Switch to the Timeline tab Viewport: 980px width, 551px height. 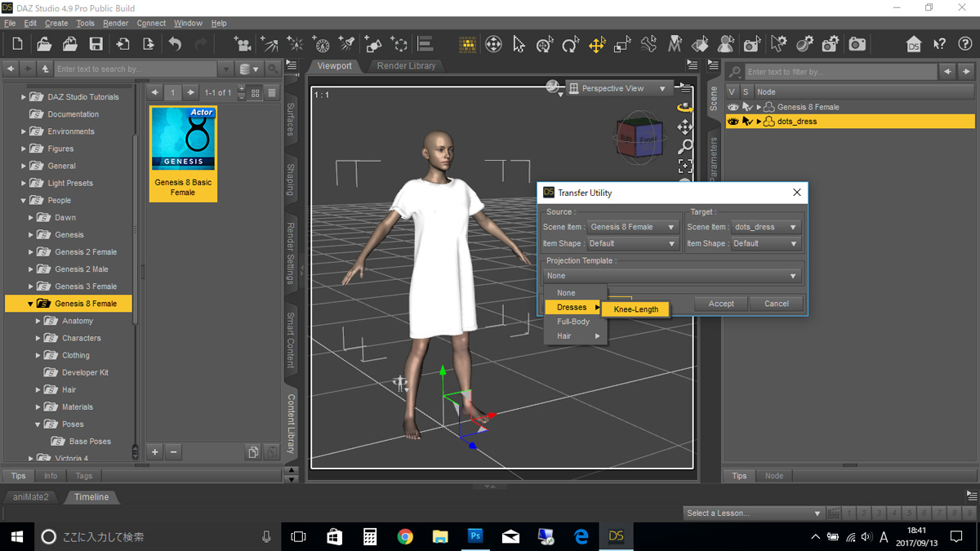pos(91,496)
